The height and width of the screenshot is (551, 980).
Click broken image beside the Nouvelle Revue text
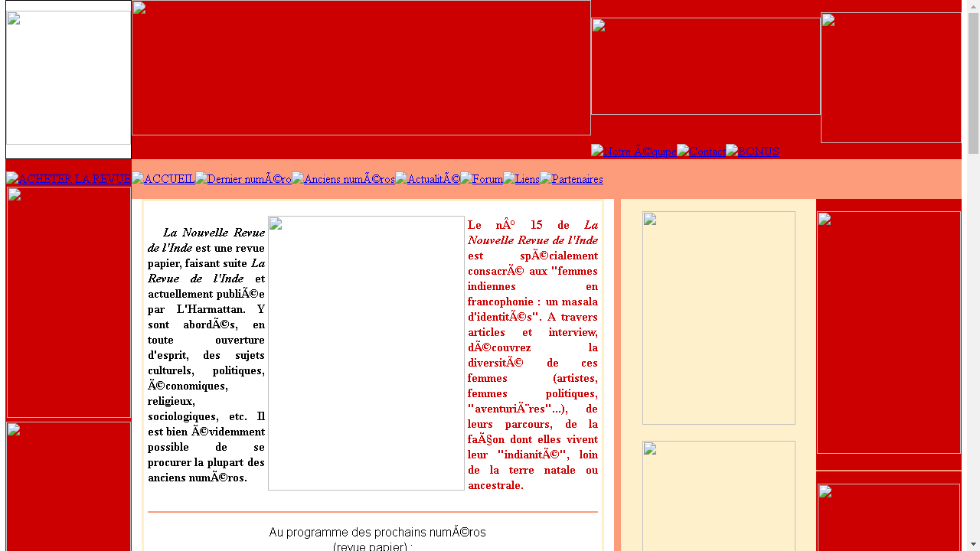(366, 353)
